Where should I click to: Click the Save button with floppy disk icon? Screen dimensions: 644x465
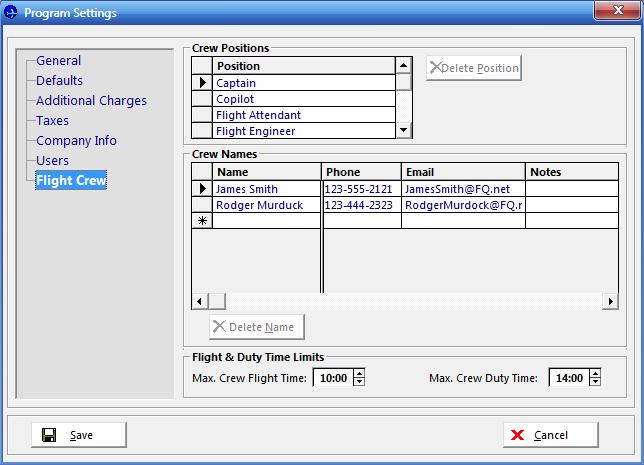click(79, 435)
